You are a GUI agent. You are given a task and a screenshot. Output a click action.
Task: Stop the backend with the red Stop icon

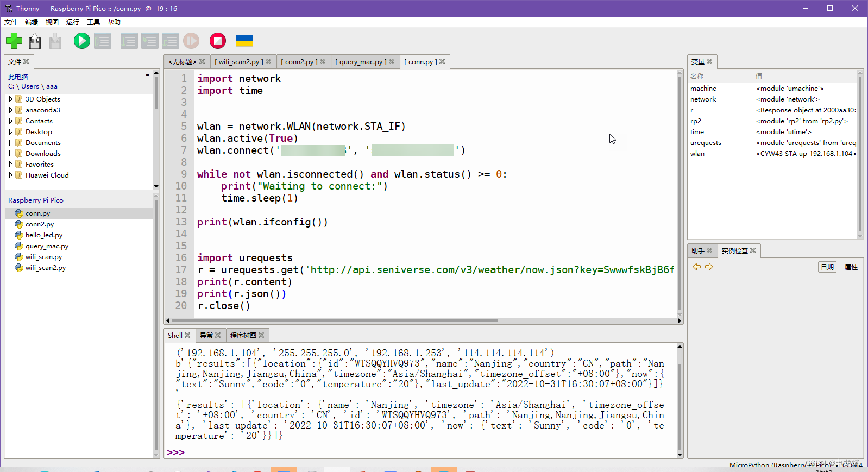[x=218, y=41]
